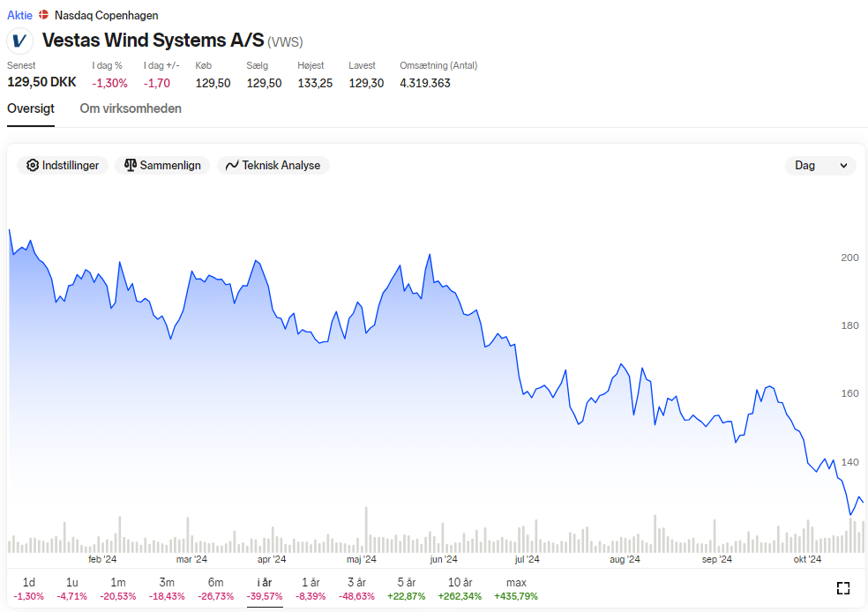Click the Vestas V logo icon
Screen dimensions: 868x612
pos(19,41)
